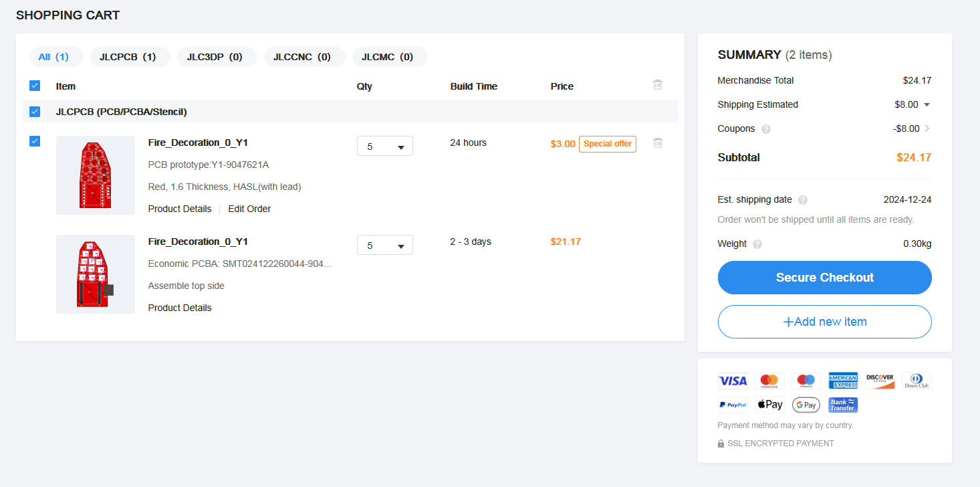Open the Weight help question icon
This screenshot has height=487, width=980.
coord(757,244)
